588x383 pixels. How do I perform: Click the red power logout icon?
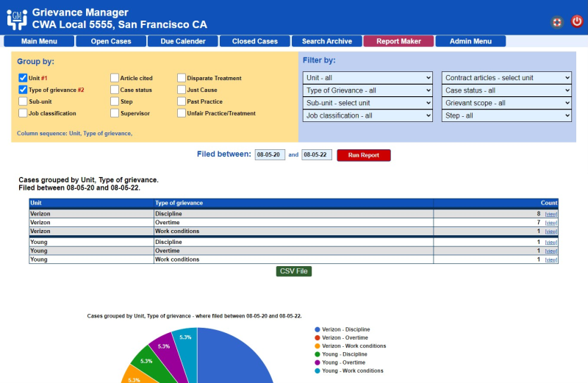click(577, 21)
